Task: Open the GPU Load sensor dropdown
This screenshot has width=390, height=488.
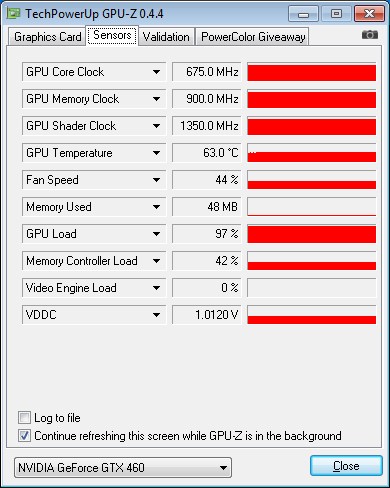Action: (x=156, y=234)
